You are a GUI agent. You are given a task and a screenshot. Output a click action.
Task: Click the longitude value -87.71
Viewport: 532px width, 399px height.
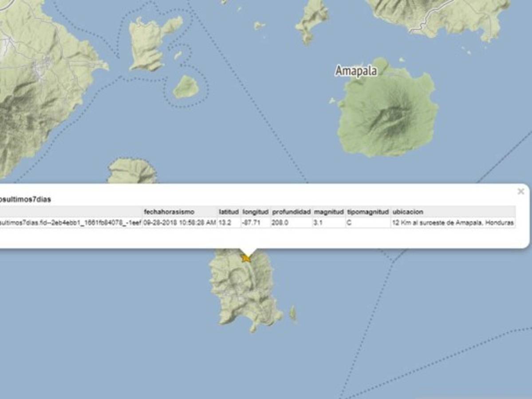(251, 223)
